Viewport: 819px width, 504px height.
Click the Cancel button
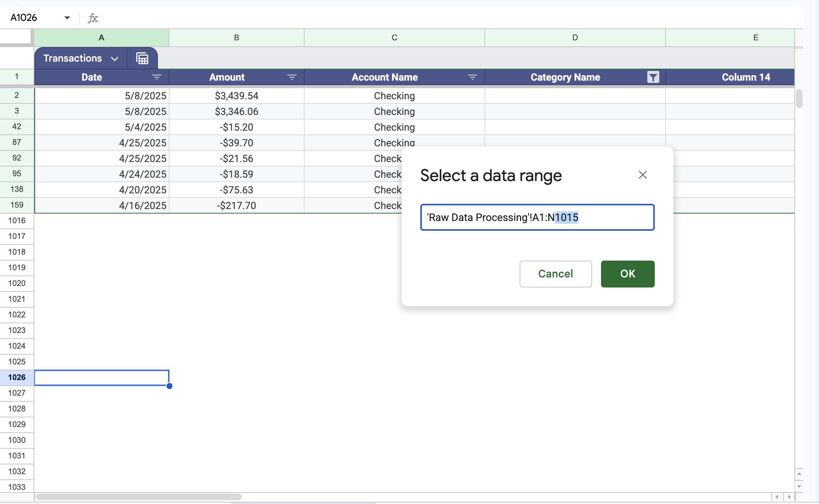click(555, 274)
